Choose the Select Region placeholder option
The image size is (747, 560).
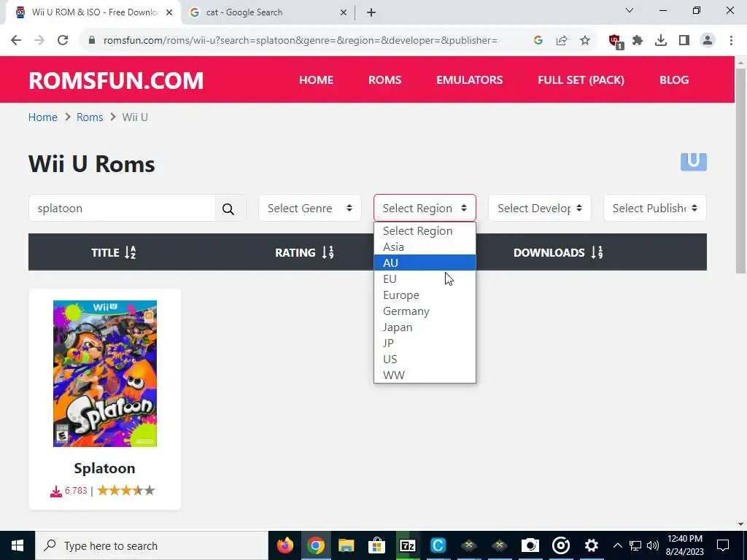[x=425, y=231]
